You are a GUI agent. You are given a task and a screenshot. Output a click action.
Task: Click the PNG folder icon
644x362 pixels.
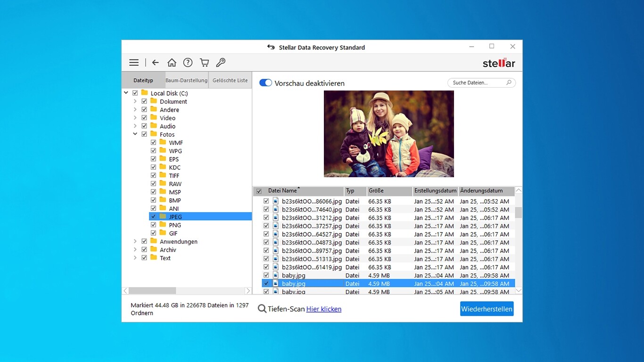click(x=163, y=225)
